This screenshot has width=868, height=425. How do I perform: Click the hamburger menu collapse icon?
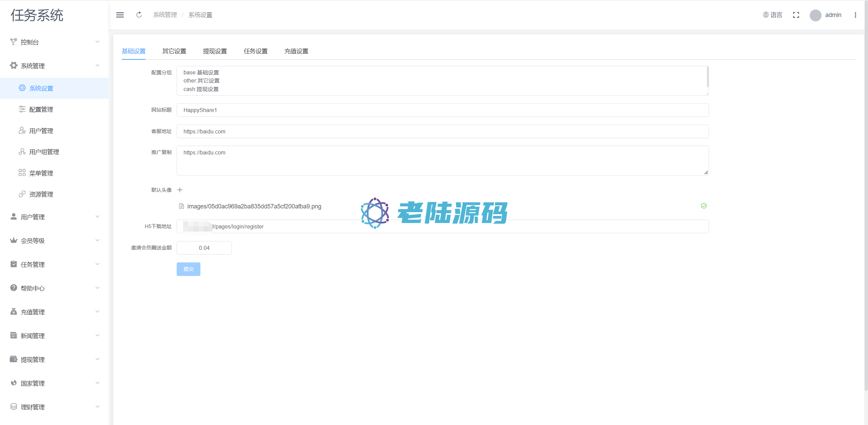point(120,15)
